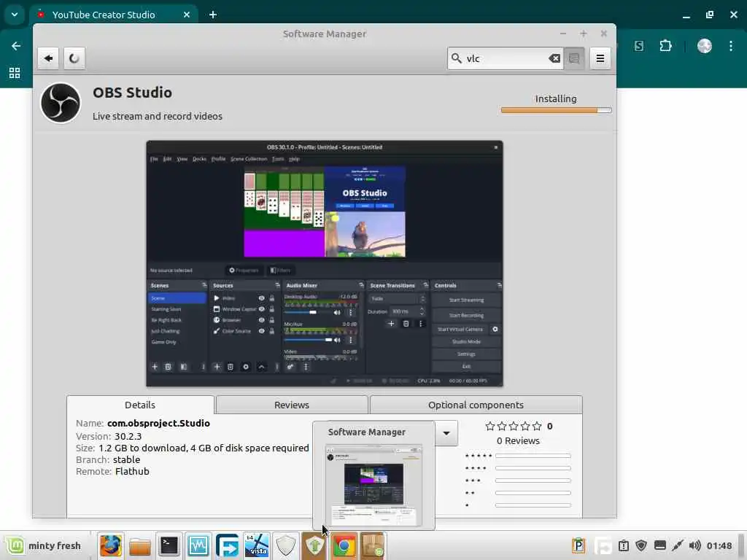The image size is (747, 560).
Task: Open the file manager folder icon in taskbar
Action: pyautogui.click(x=139, y=545)
